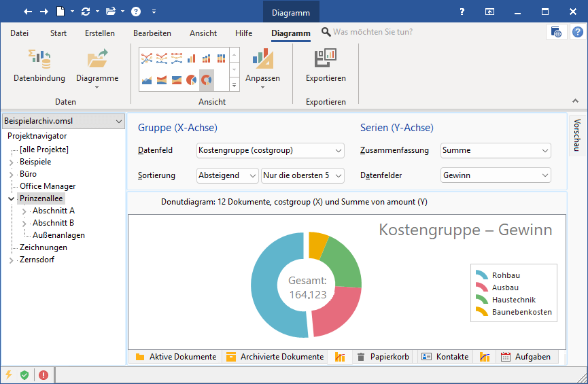Image resolution: width=588 pixels, height=384 pixels.
Task: Collapse the Prinzenallee tree node
Action: [x=12, y=198]
